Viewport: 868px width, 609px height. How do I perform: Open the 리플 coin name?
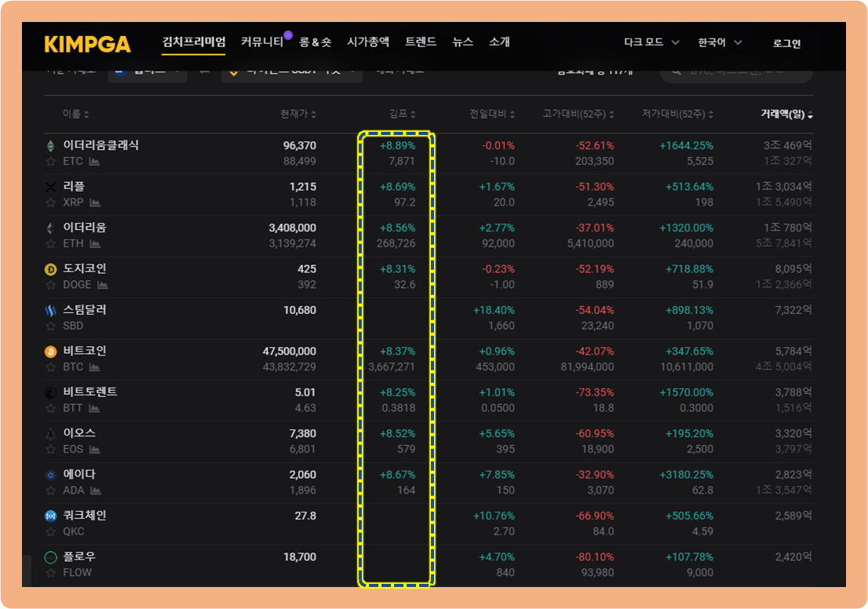(x=74, y=186)
